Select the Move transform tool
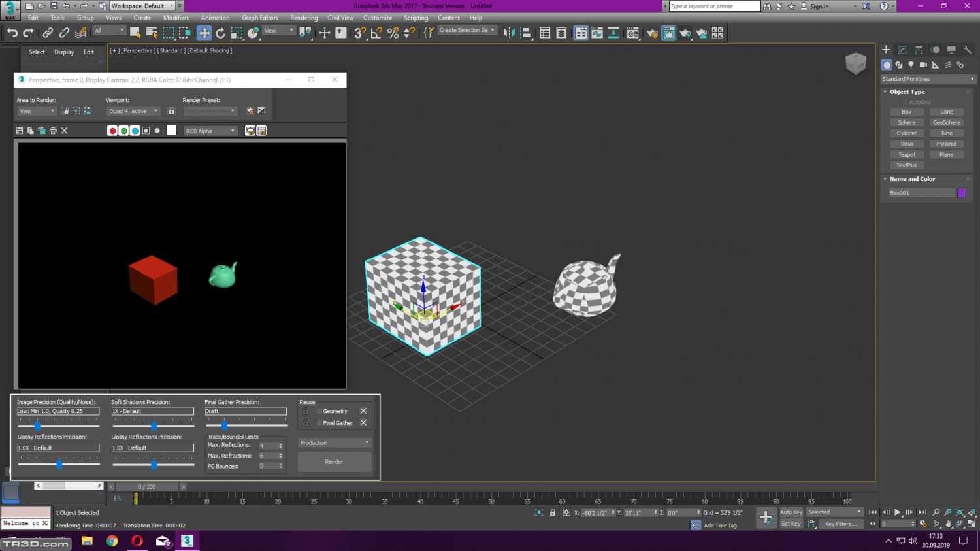The image size is (980, 551). click(204, 33)
